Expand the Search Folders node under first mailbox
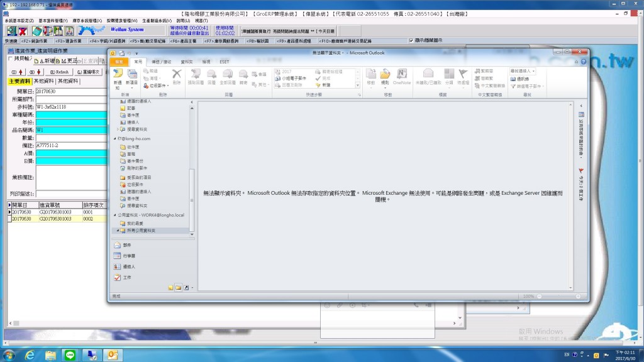The height and width of the screenshot is (362, 644). [x=118, y=129]
